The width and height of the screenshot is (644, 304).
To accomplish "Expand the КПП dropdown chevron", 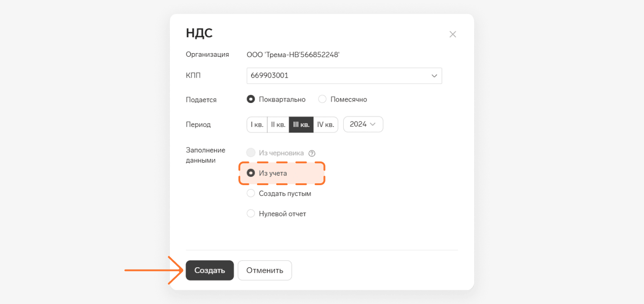I will [434, 76].
